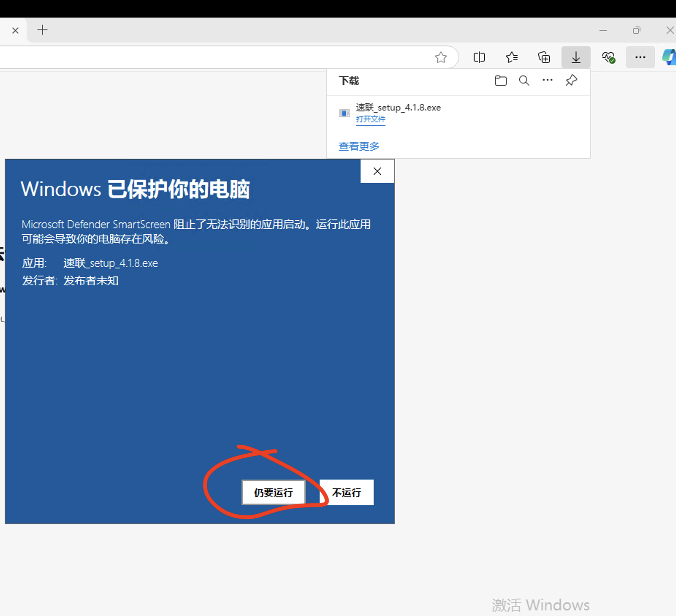Add this page to favorites star
Screen dimensions: 676x616
pyautogui.click(x=441, y=57)
